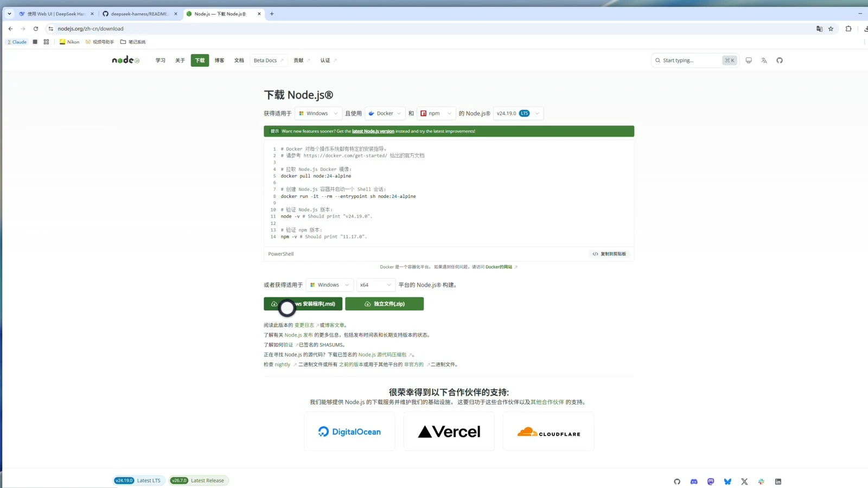Toggle the site theme with monitor icon
868x488 pixels.
(x=749, y=60)
